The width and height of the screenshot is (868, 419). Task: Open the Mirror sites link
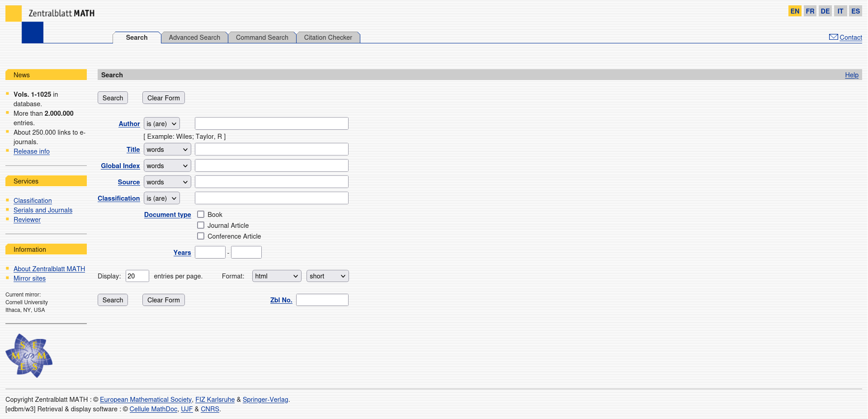pos(29,278)
